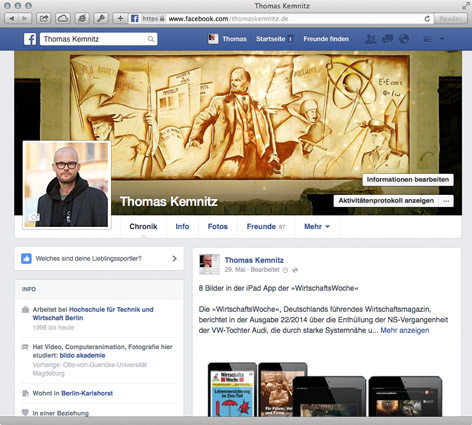Expand post with Mehr anzeigen
The width and height of the screenshot is (472, 425).
tap(405, 330)
